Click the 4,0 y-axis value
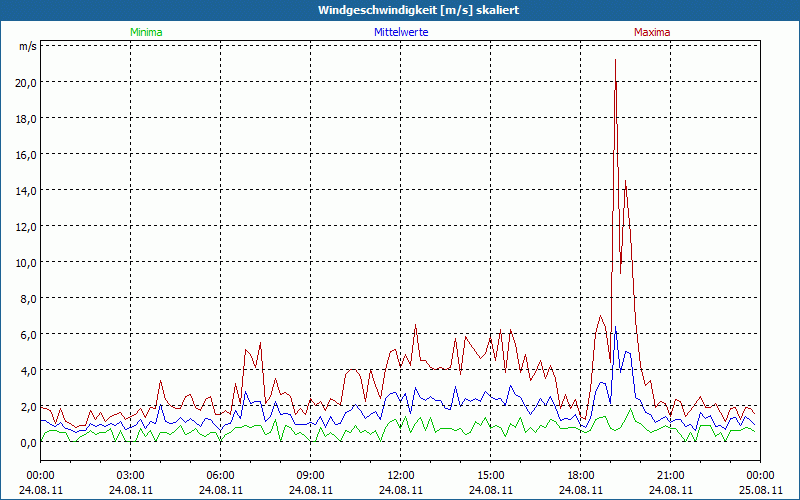 (29, 371)
